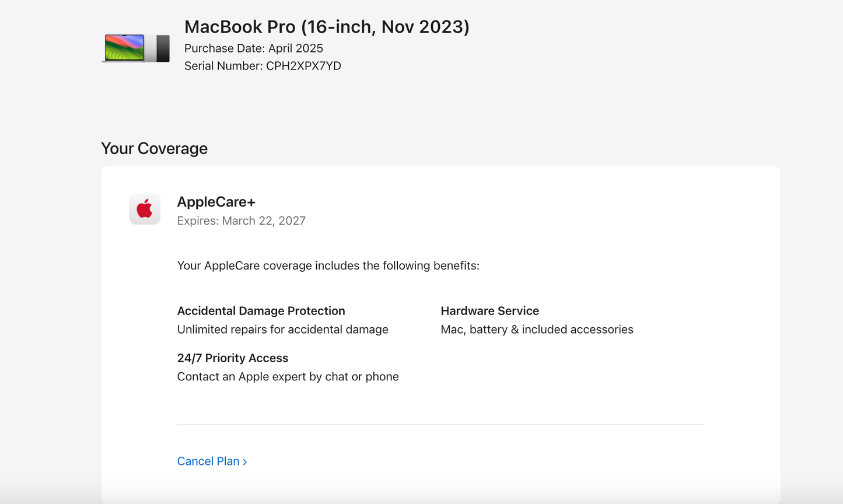Click the Accidental Damage Protection benefit heading

tap(261, 311)
